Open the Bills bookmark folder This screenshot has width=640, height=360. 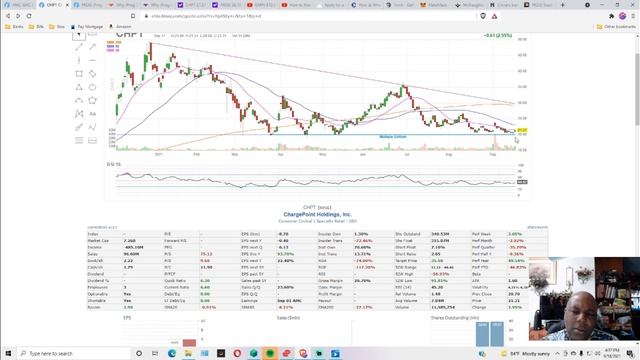tap(36, 27)
